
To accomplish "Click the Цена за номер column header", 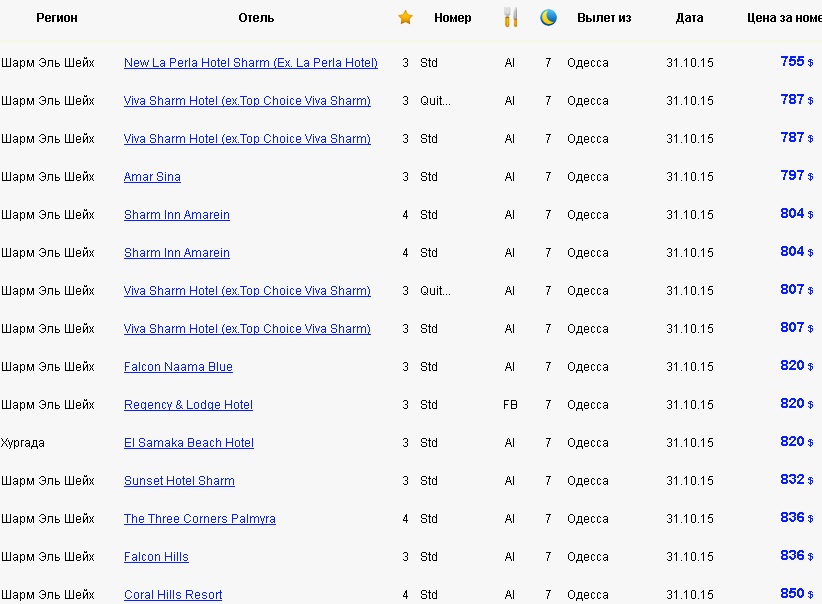I will [784, 18].
